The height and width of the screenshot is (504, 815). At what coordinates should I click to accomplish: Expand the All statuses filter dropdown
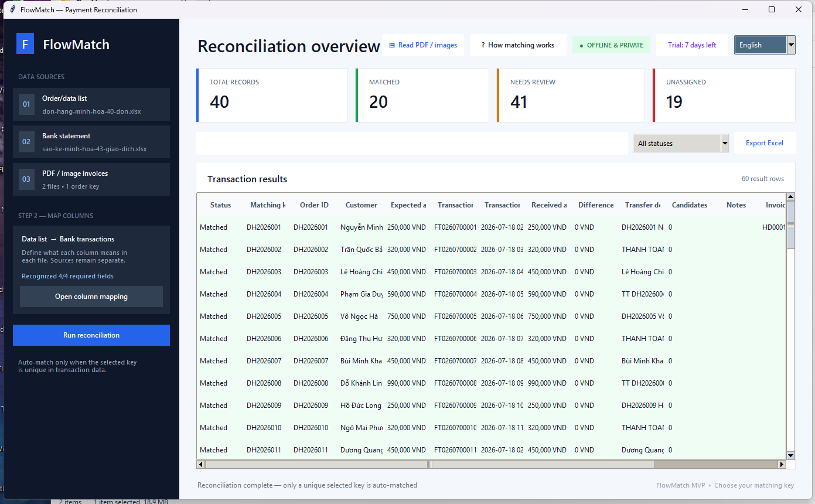[681, 144]
